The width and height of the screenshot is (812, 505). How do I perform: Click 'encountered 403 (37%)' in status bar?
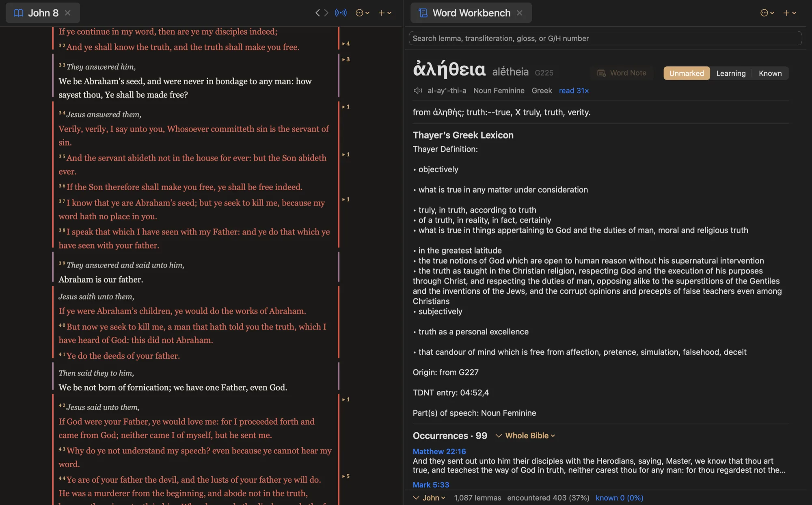(x=548, y=498)
